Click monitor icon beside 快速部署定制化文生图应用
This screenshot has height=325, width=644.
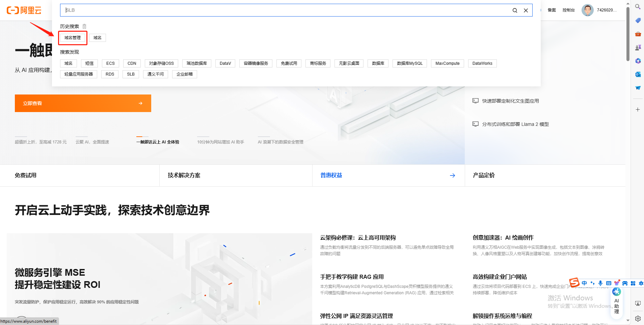point(476,101)
